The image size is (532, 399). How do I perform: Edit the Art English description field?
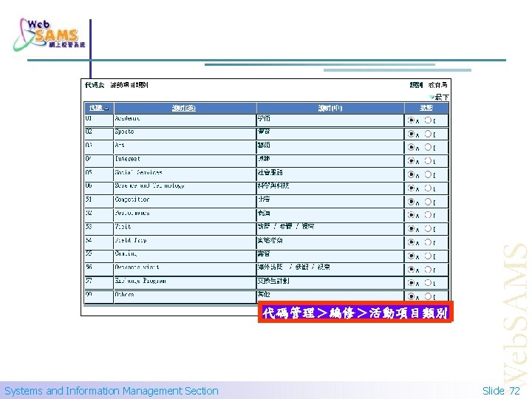(x=185, y=147)
